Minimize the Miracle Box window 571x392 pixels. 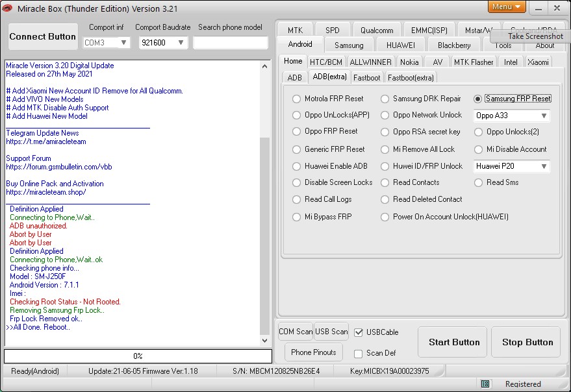click(537, 8)
